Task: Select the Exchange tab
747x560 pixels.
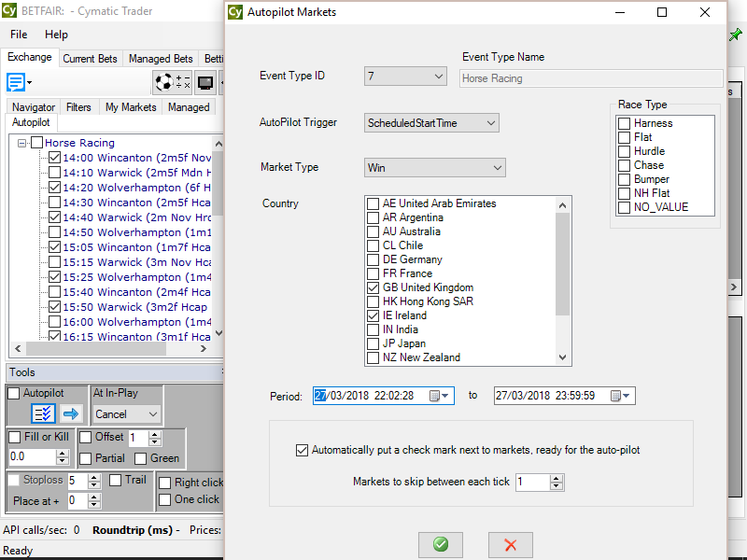Action: (x=30, y=57)
